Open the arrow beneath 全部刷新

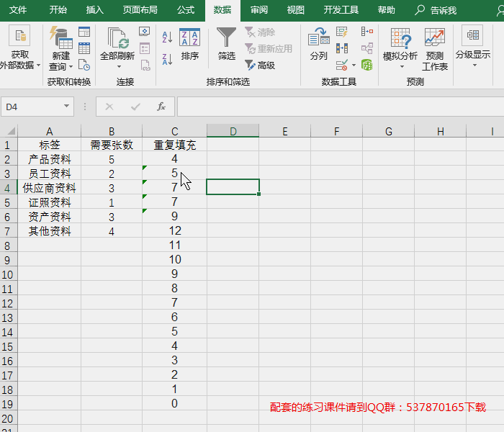119,67
